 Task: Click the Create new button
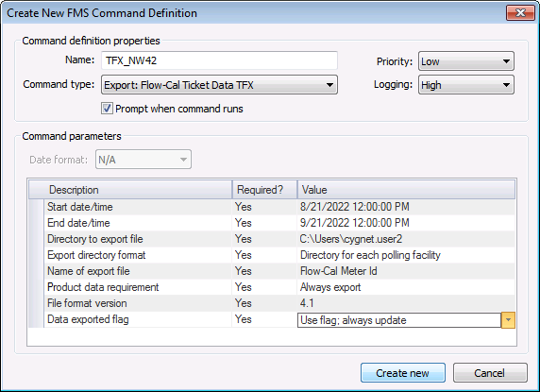(402, 373)
